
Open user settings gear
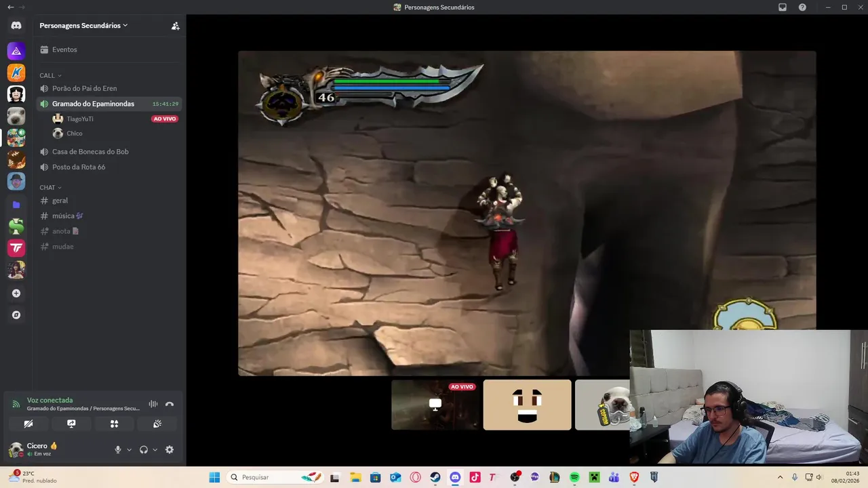point(170,449)
